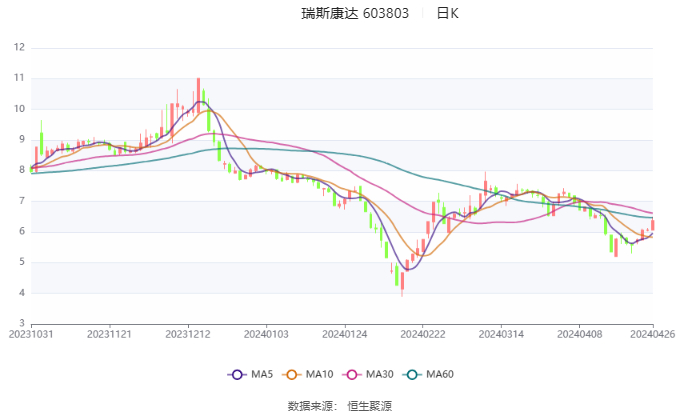The width and height of the screenshot is (680, 413).
Task: Click the tallest red candlestick near 11
Action: tap(199, 95)
